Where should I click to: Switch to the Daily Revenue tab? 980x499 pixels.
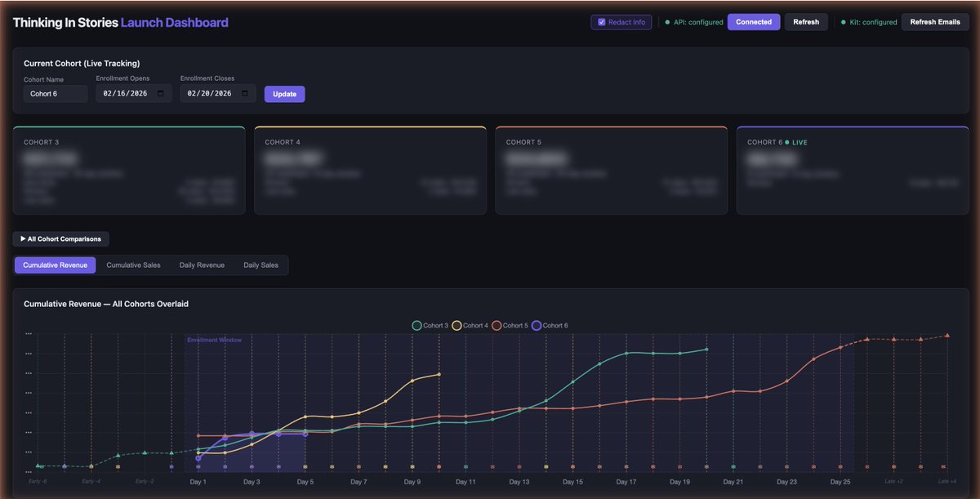(x=200, y=265)
